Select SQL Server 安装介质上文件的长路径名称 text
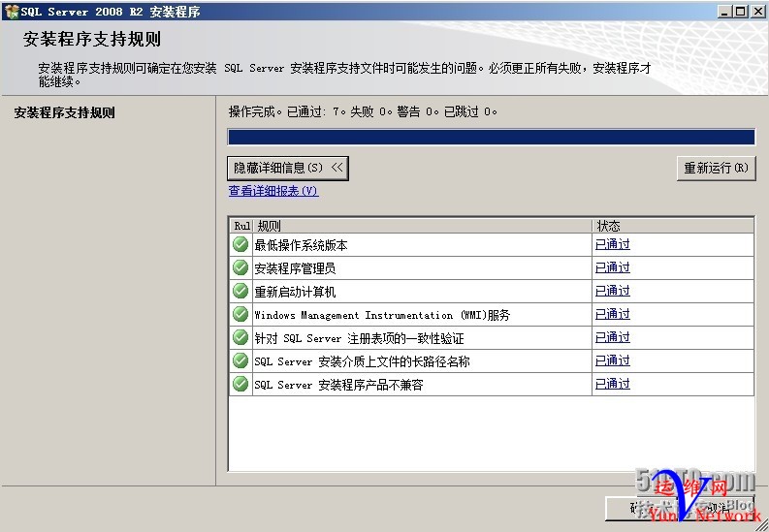 click(362, 361)
